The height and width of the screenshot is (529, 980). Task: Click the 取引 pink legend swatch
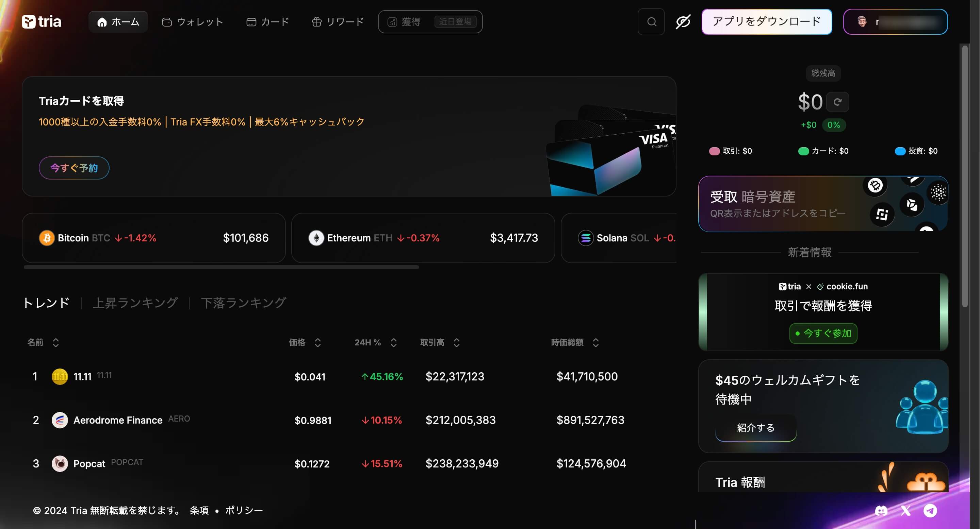714,151
